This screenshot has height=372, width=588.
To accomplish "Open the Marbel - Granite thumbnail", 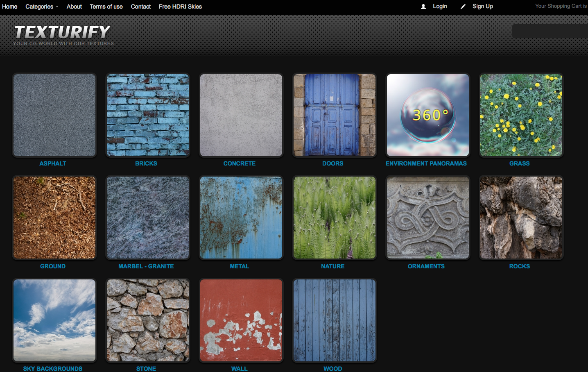I will click(x=148, y=218).
